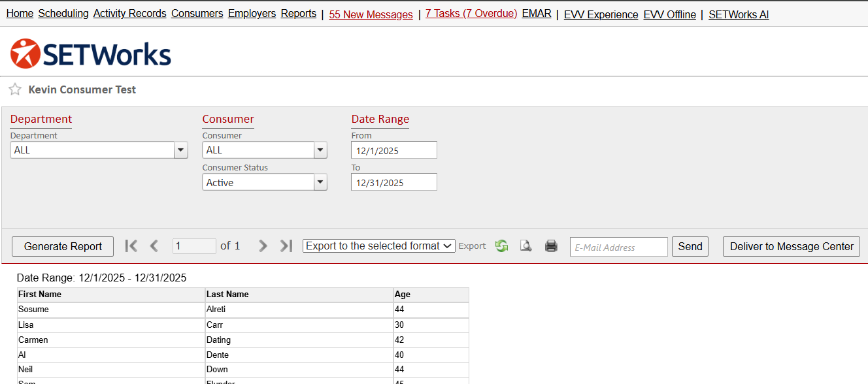
Task: Open the 55 New Messages link
Action: pos(371,14)
